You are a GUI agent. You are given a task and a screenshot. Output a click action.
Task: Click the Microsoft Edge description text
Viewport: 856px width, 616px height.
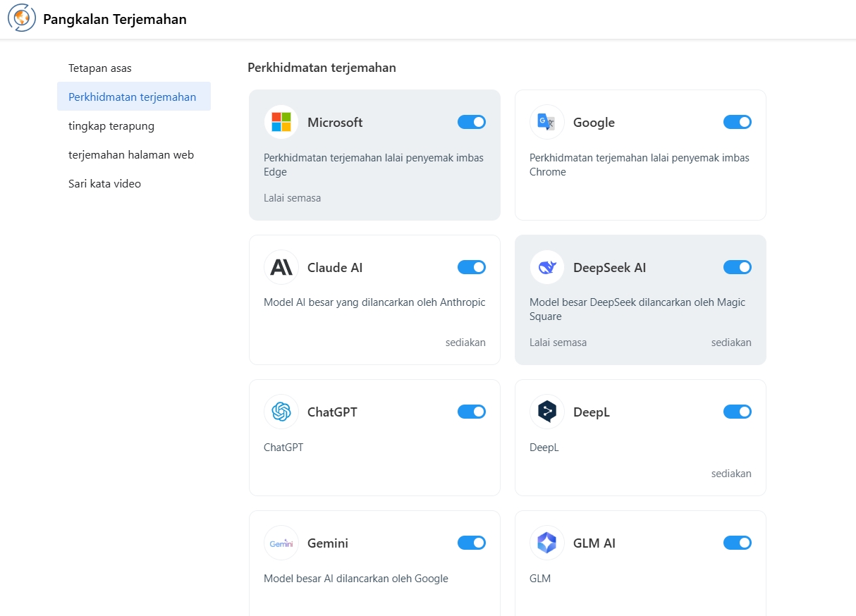point(374,165)
